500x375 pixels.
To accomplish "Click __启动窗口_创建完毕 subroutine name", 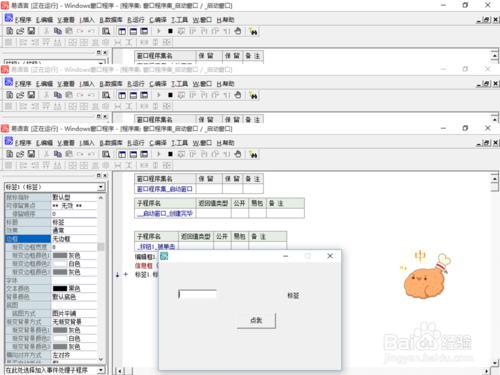I will (165, 213).
